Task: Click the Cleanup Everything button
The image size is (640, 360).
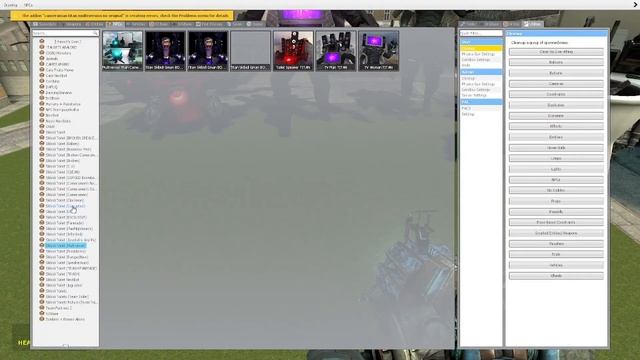Action: point(556,52)
